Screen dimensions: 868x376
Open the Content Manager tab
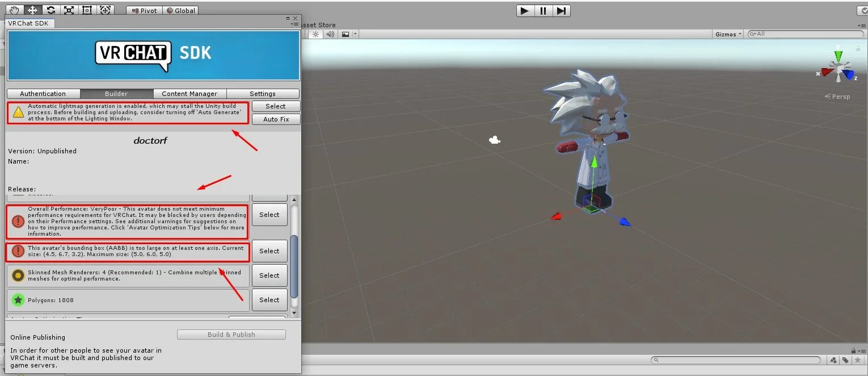coord(189,94)
